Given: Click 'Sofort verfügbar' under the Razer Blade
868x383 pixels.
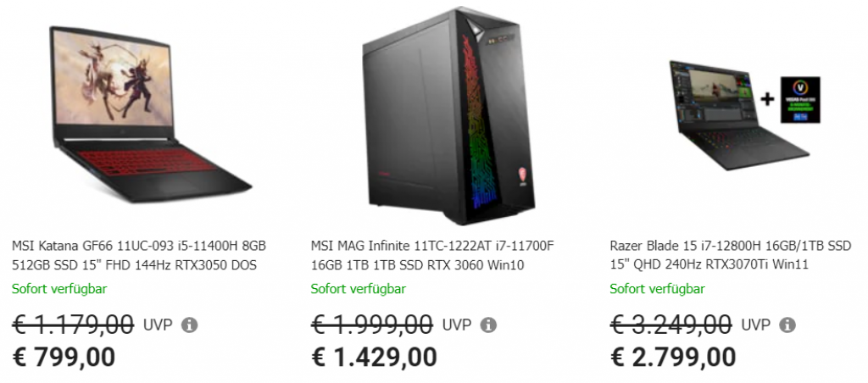Looking at the screenshot, I should [x=657, y=289].
